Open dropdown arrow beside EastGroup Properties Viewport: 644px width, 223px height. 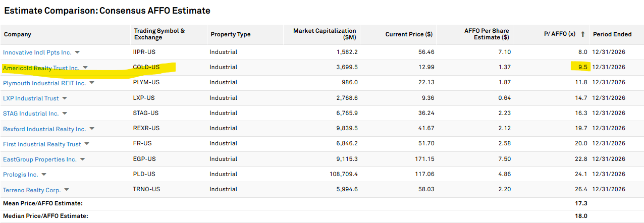click(x=82, y=159)
